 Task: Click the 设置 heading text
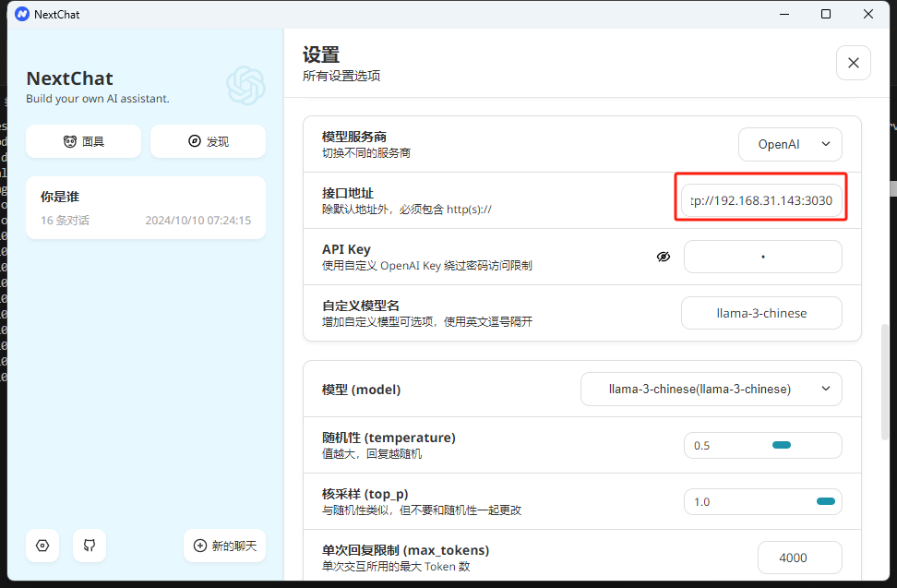[321, 54]
